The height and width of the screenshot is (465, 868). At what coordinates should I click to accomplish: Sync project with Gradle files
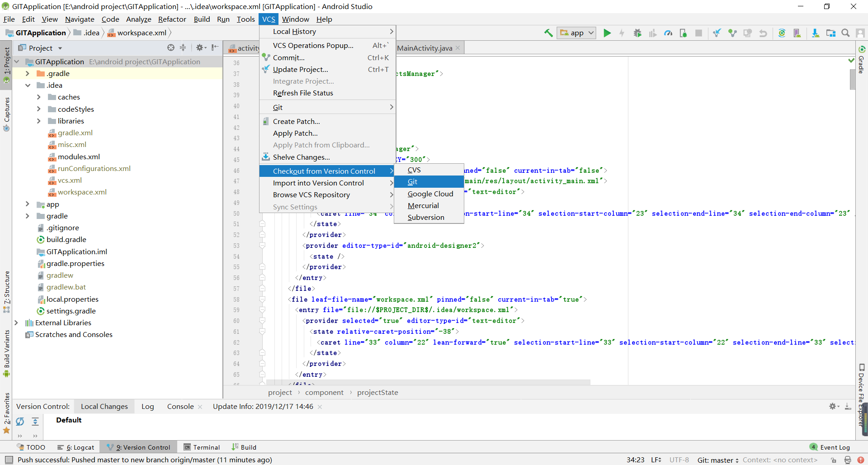[783, 33]
